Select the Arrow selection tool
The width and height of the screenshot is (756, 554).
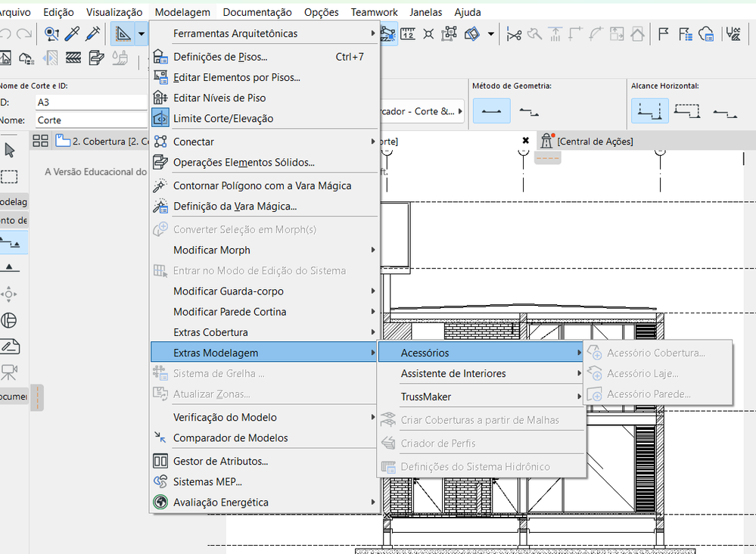click(x=9, y=150)
